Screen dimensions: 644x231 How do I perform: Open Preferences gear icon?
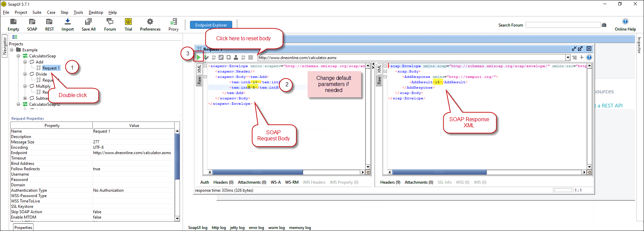coord(150,22)
